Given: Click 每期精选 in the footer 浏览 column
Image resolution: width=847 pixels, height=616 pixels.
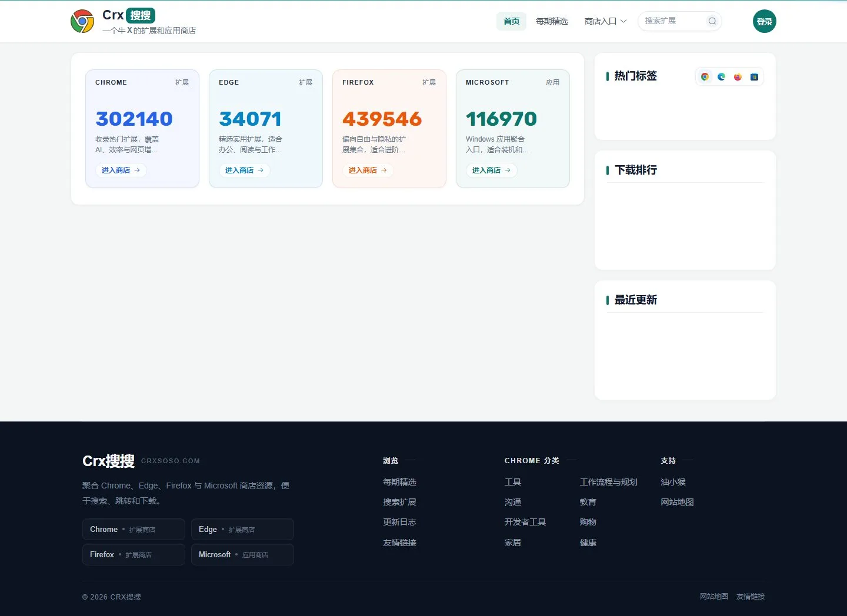Looking at the screenshot, I should tap(399, 482).
